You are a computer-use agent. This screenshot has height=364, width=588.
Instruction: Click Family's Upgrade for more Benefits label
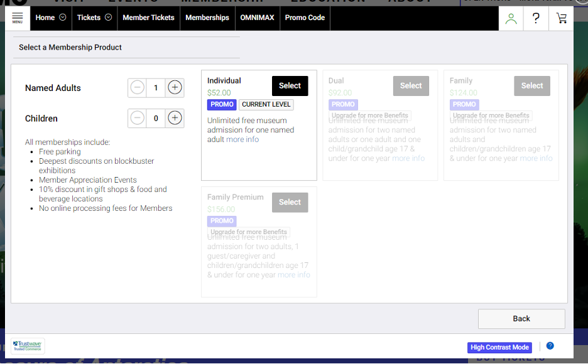491,115
